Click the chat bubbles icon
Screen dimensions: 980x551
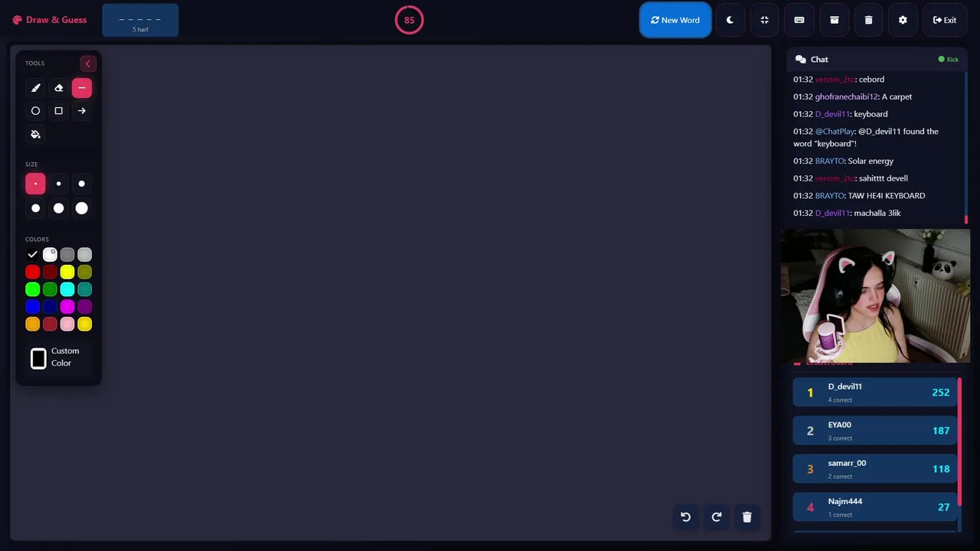pos(801,59)
